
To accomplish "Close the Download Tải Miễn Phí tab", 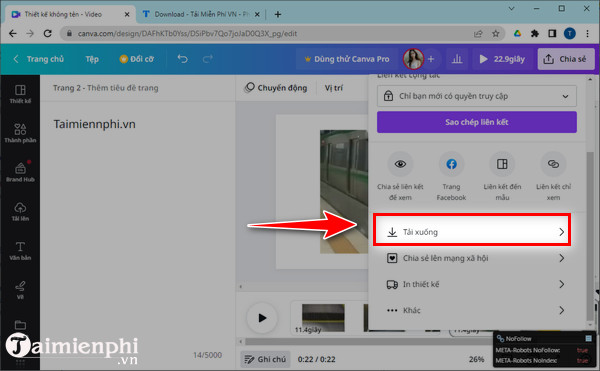I will pos(257,15).
